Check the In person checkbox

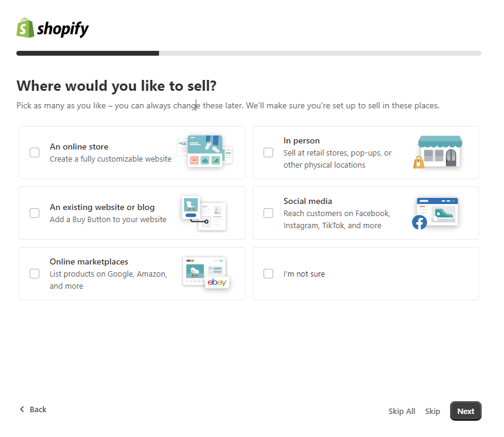point(268,153)
